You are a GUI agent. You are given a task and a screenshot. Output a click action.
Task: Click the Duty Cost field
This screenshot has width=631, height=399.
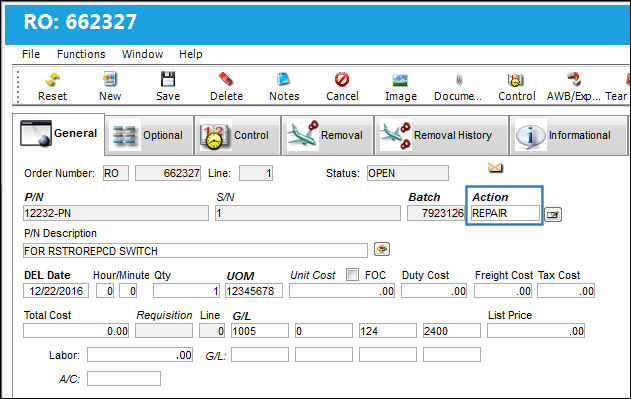pos(434,291)
